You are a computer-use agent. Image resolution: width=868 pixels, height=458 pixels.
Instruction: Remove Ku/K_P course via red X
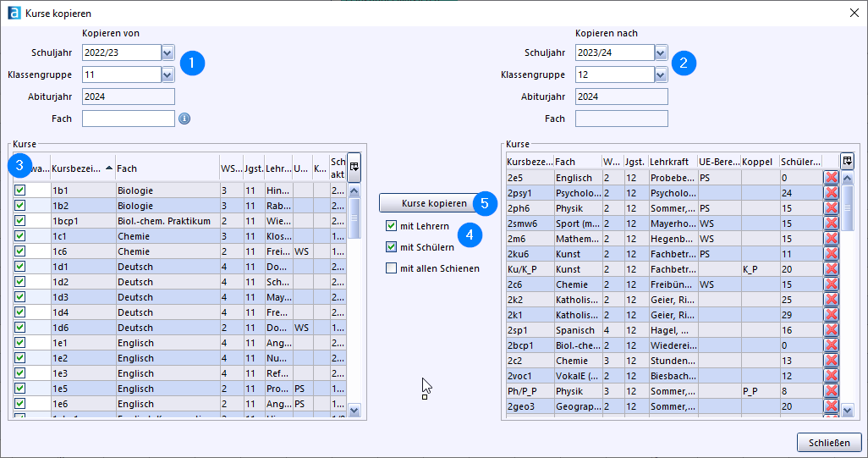click(x=831, y=268)
